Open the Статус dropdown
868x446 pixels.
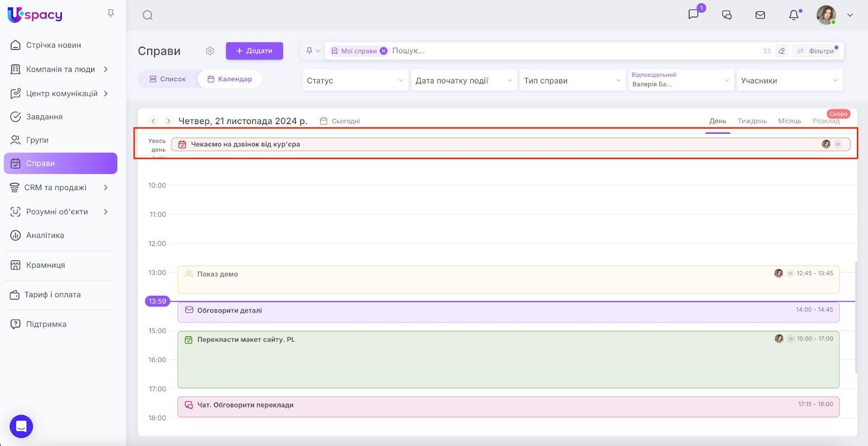(x=355, y=81)
